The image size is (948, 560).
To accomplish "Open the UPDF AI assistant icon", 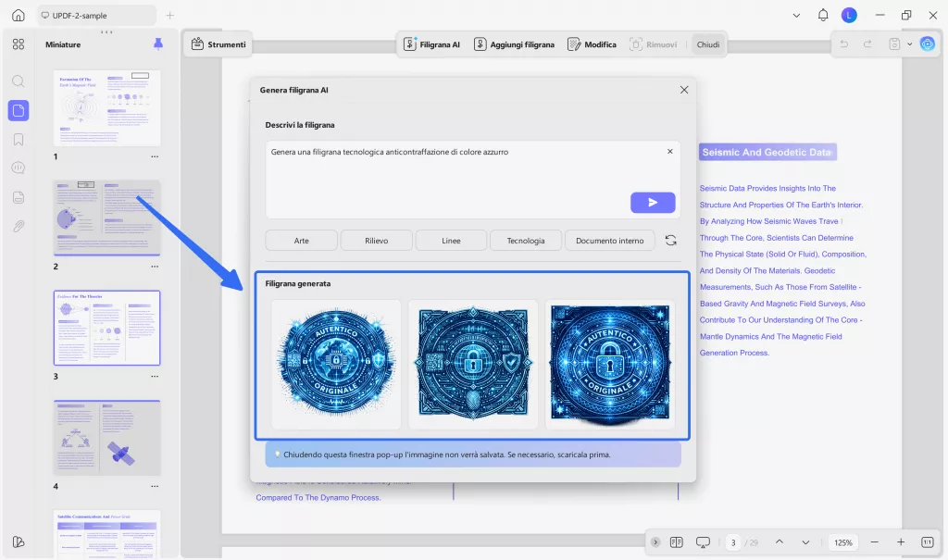I will (x=927, y=44).
